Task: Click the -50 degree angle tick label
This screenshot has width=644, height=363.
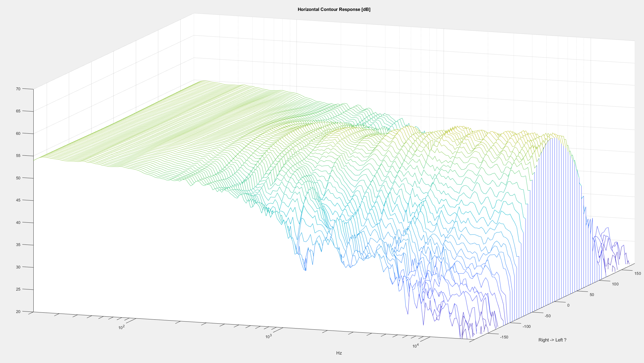Action: [547, 316]
